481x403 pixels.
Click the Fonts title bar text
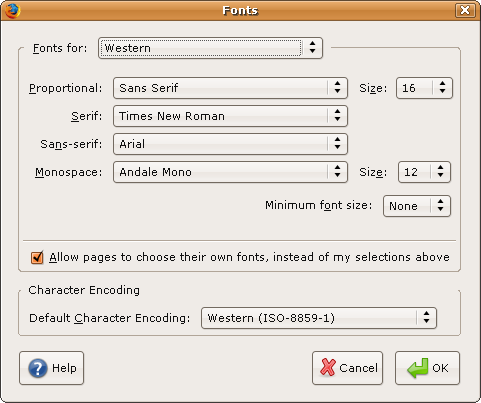tap(240, 10)
